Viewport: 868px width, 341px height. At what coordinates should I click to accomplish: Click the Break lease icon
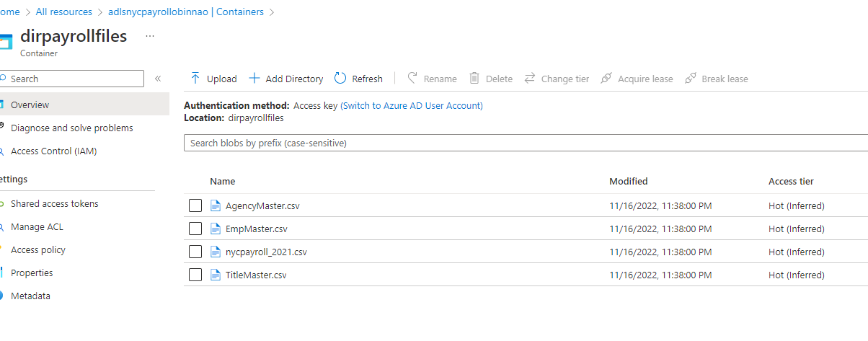[690, 79]
